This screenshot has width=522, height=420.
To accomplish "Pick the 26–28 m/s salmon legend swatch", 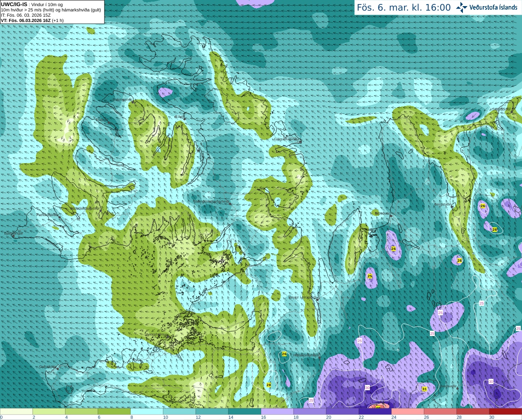I will (x=440, y=411).
